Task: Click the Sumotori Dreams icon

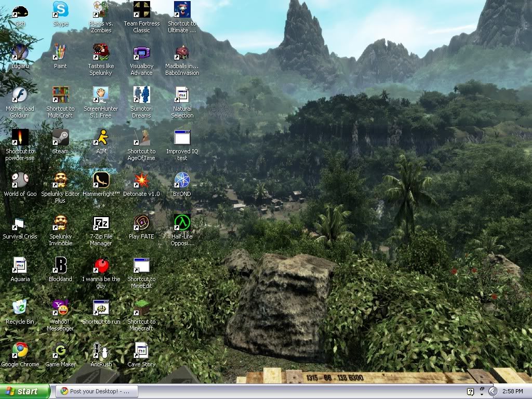Action: [x=141, y=95]
